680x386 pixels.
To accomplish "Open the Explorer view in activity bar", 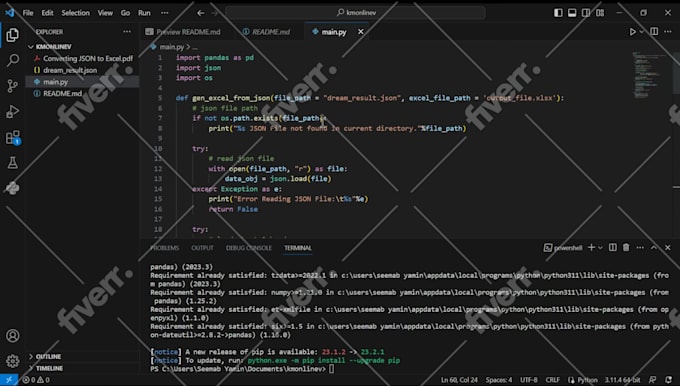I will click(x=12, y=35).
